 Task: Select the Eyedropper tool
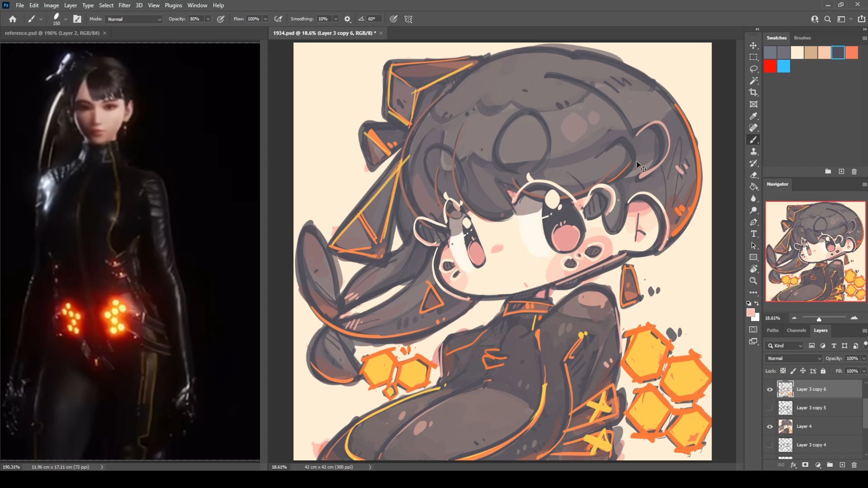tap(753, 116)
